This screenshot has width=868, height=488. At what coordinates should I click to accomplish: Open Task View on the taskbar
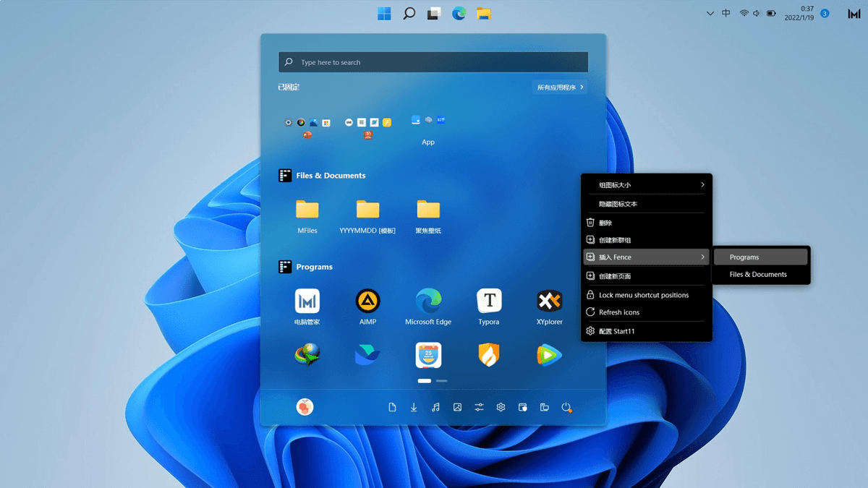433,13
